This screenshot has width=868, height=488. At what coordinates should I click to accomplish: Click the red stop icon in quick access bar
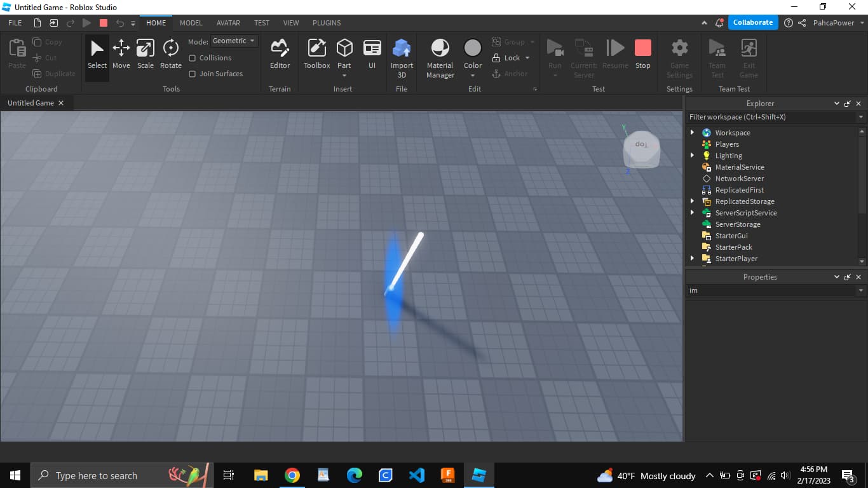(x=104, y=23)
